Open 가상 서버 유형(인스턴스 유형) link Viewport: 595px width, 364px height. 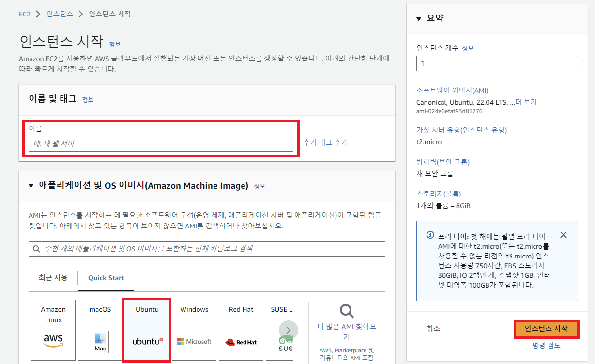tap(462, 130)
